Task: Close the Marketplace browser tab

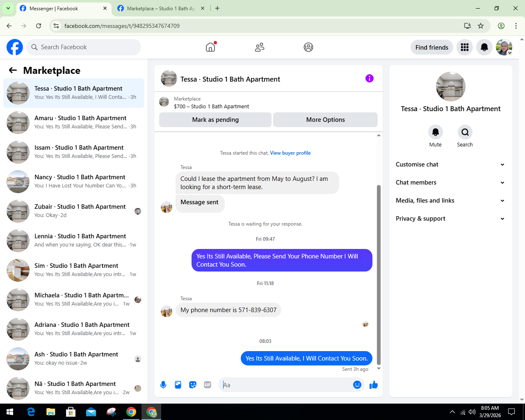Action: click(203, 8)
